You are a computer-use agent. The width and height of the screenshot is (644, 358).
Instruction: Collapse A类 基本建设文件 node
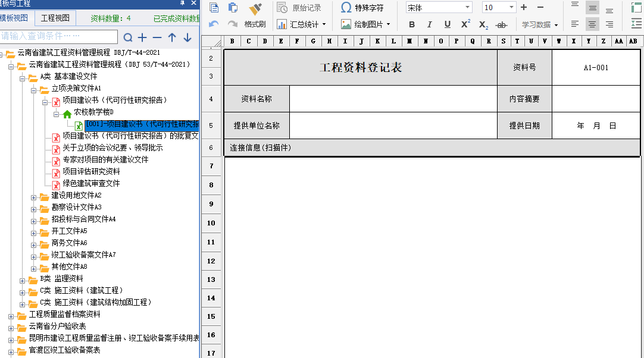[x=23, y=78]
